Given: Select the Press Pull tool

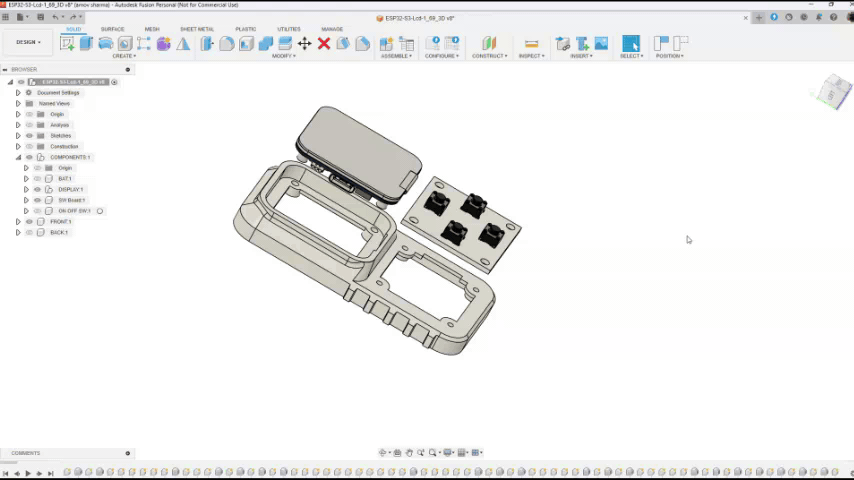Looking at the screenshot, I should (207, 44).
